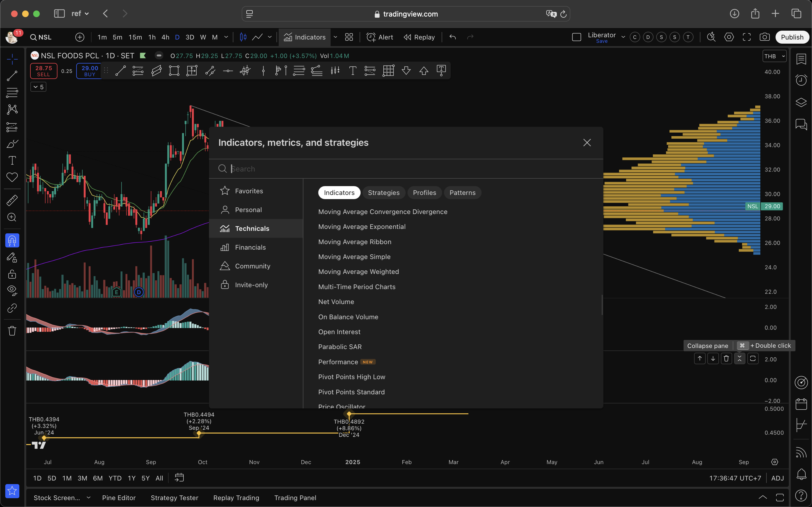The width and height of the screenshot is (812, 507).
Task: Focus the indicator Search field
Action: pos(406,169)
